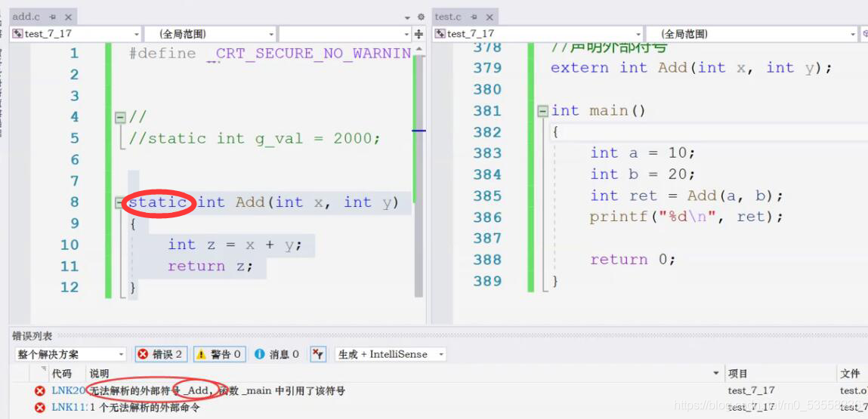Viewport: 868px width, 419px height.
Task: Click line number 389 in test.c
Action: pyautogui.click(x=488, y=281)
